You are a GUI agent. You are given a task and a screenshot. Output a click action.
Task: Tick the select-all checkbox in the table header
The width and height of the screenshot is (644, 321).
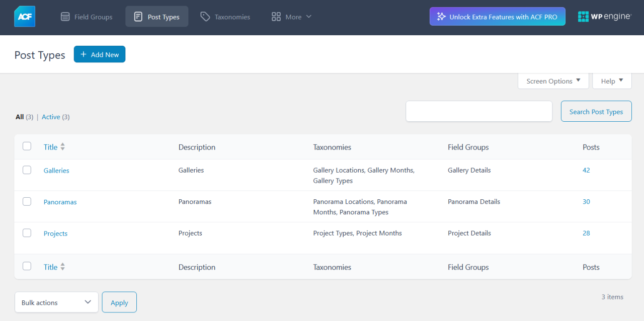27,146
